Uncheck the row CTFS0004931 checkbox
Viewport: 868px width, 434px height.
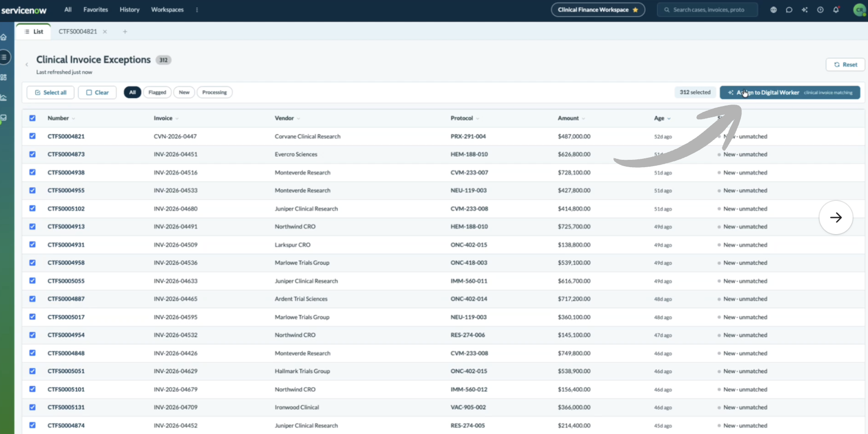(x=32, y=245)
